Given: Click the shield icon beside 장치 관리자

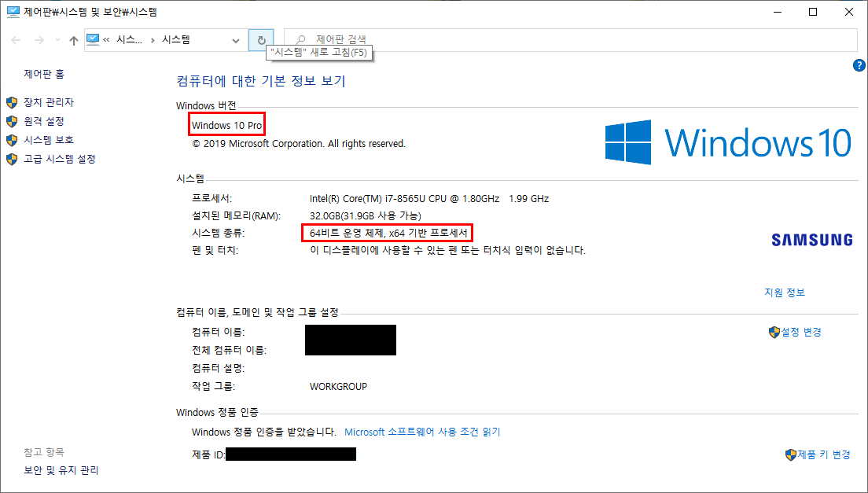Looking at the screenshot, I should coord(12,102).
